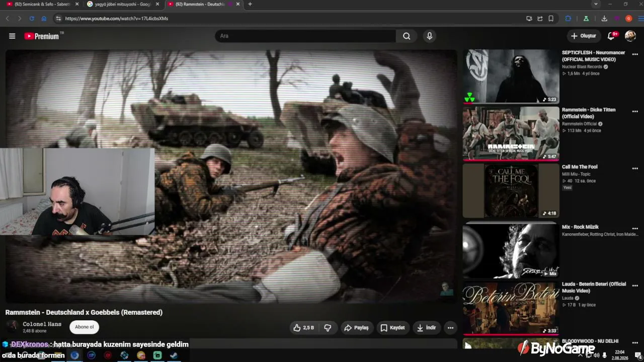The height and width of the screenshot is (362, 644).
Task: Share the video via Paylaş
Action: tap(357, 328)
